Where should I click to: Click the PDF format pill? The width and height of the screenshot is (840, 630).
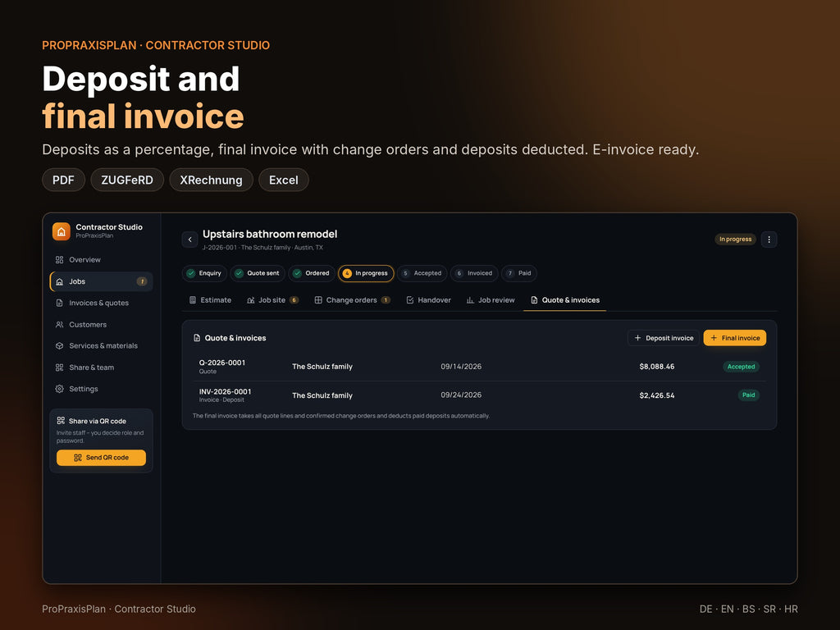click(64, 180)
